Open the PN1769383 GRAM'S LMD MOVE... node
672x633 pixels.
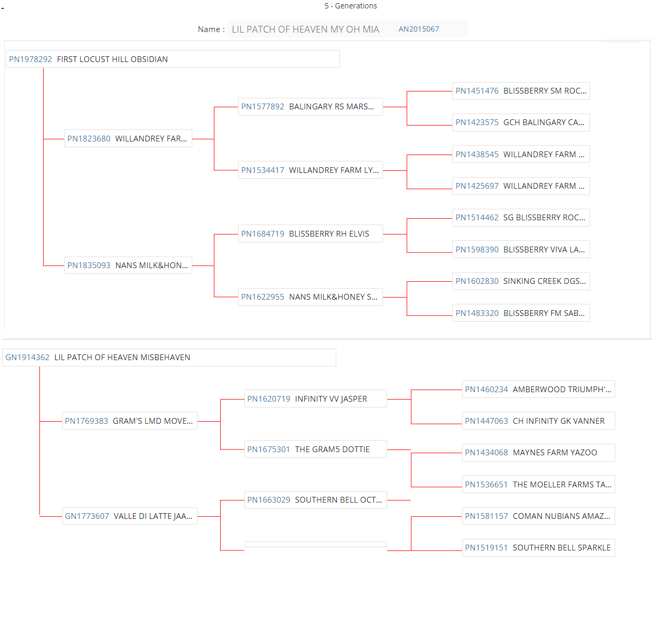(x=129, y=421)
